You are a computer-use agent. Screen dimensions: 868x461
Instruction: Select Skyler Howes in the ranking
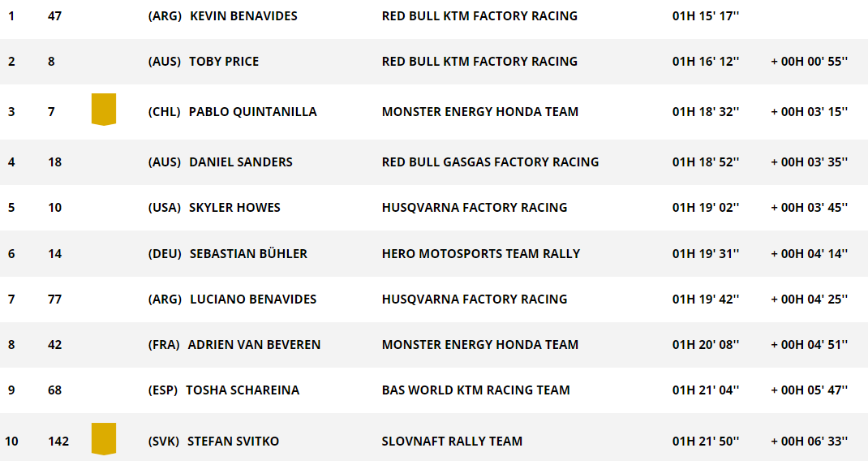234,208
